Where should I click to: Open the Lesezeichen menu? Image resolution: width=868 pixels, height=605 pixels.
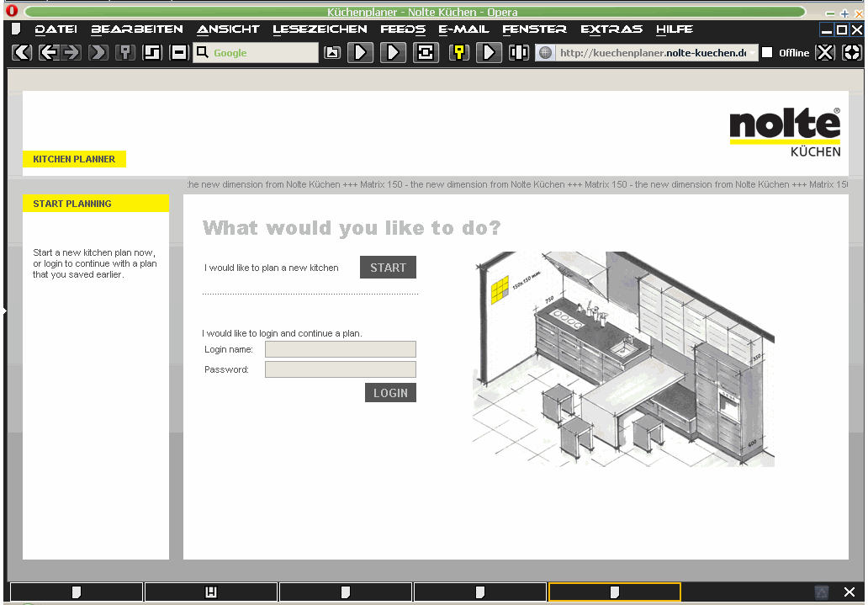click(x=320, y=29)
